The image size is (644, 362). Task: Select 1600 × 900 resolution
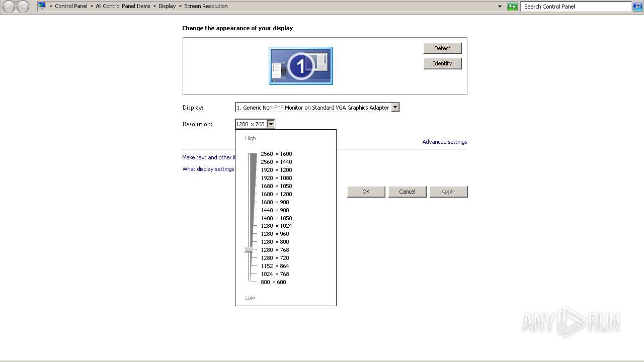tap(275, 202)
